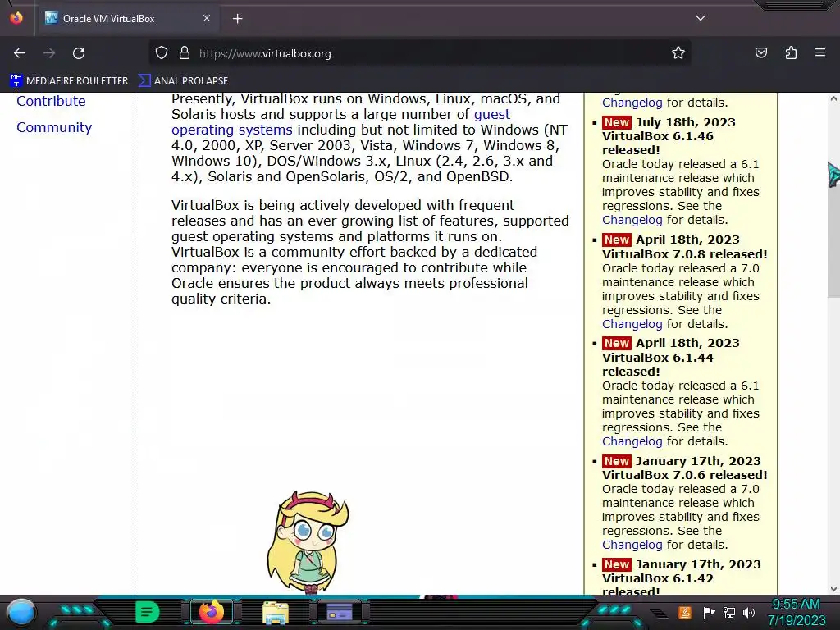Viewport: 840px width, 630px height.
Task: Bookmark this page with the star icon
Action: pos(678,53)
